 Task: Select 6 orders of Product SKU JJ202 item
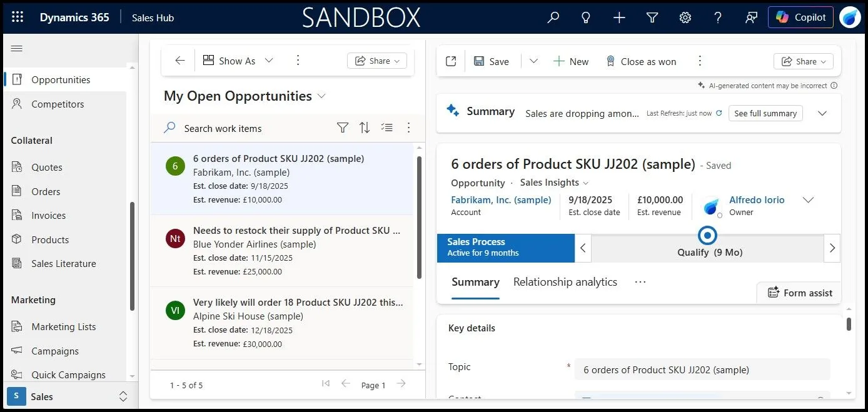point(281,179)
